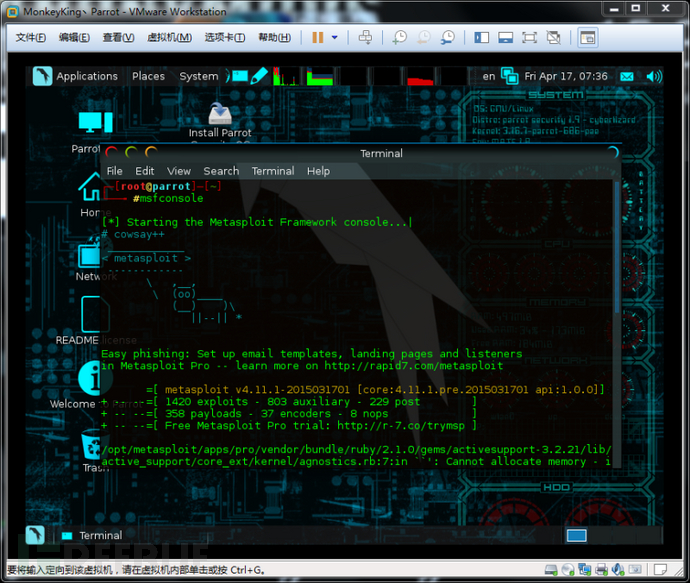Click the r-7.co/trymsp trial link
690x583 pixels.
click(x=401, y=425)
